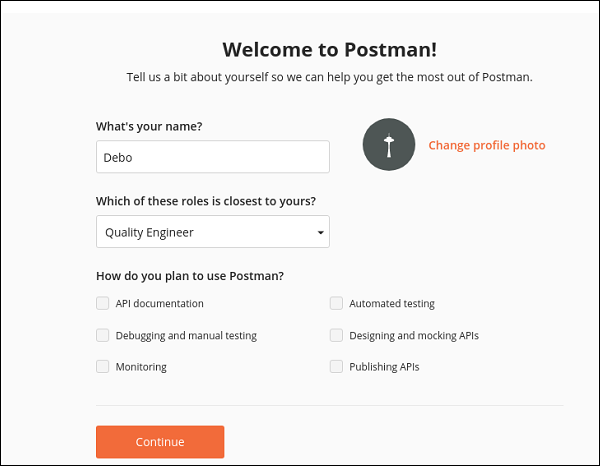Viewport: 600px width, 466px height.
Task: Open the Quality Engineer role dropdown
Action: pos(212,232)
